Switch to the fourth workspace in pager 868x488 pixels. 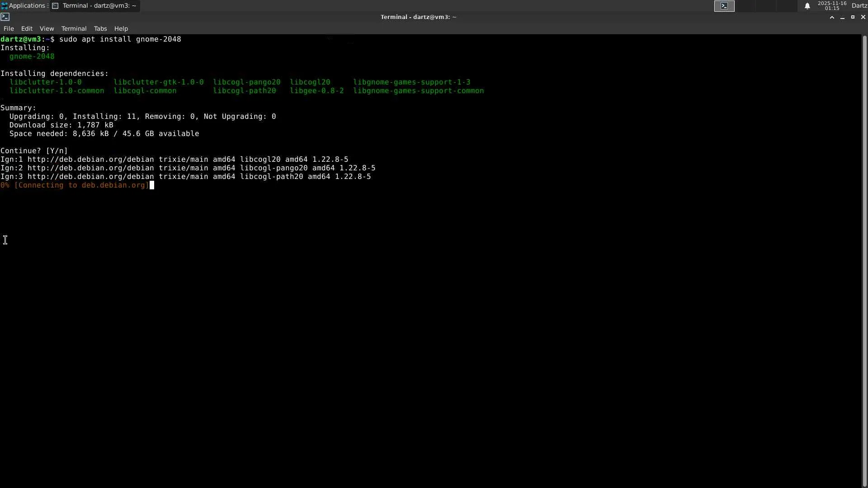point(788,6)
